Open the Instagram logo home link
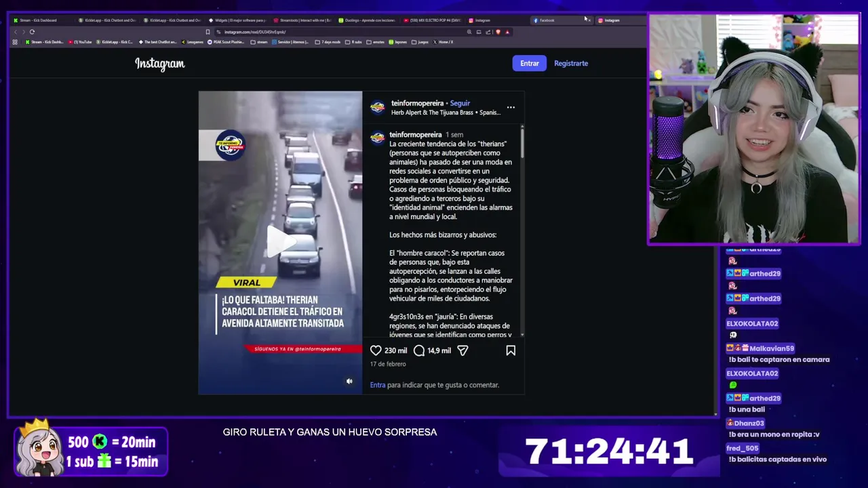Viewport: 868px width, 488px height. point(159,64)
